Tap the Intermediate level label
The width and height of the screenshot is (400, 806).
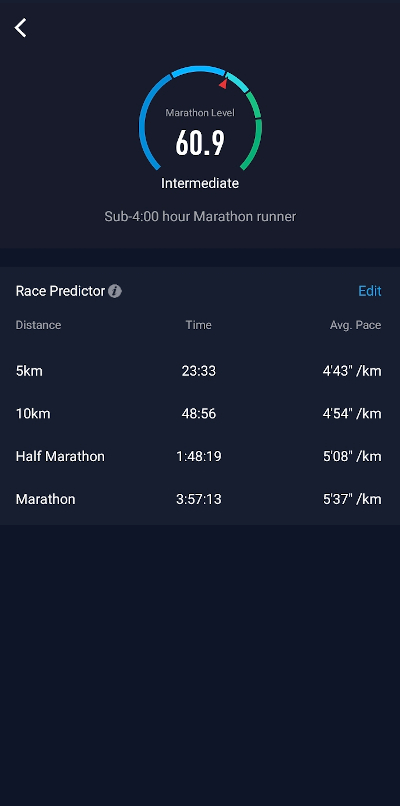pos(200,183)
